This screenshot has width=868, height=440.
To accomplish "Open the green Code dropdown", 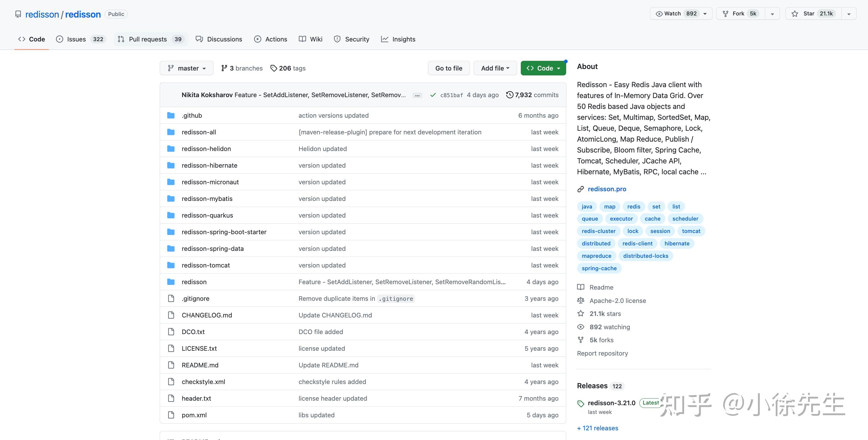I will pyautogui.click(x=543, y=68).
